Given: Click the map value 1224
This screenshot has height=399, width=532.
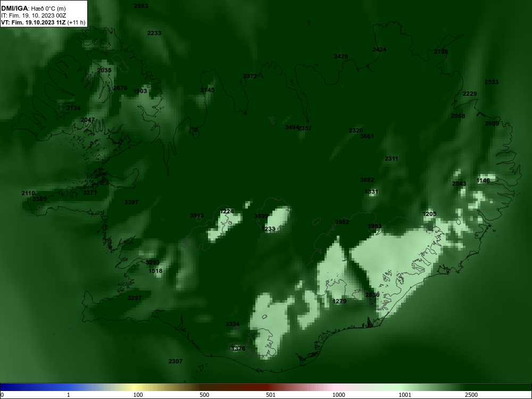Looking at the screenshot, I should [x=227, y=211].
